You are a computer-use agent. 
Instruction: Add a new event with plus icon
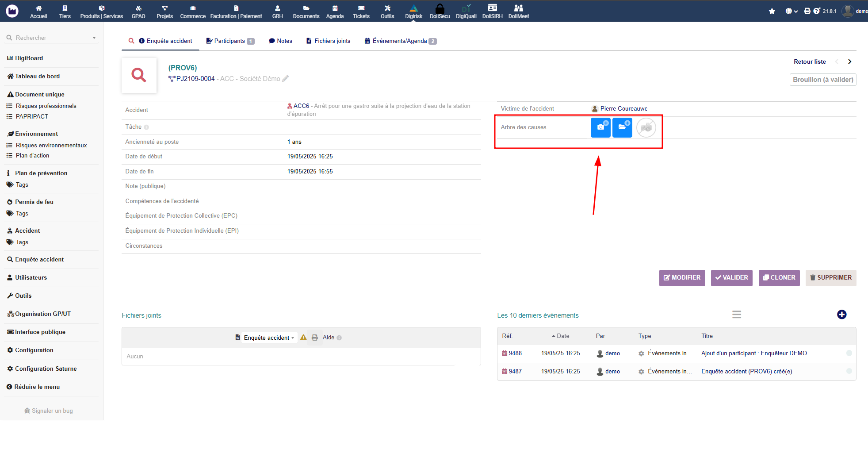click(x=841, y=315)
